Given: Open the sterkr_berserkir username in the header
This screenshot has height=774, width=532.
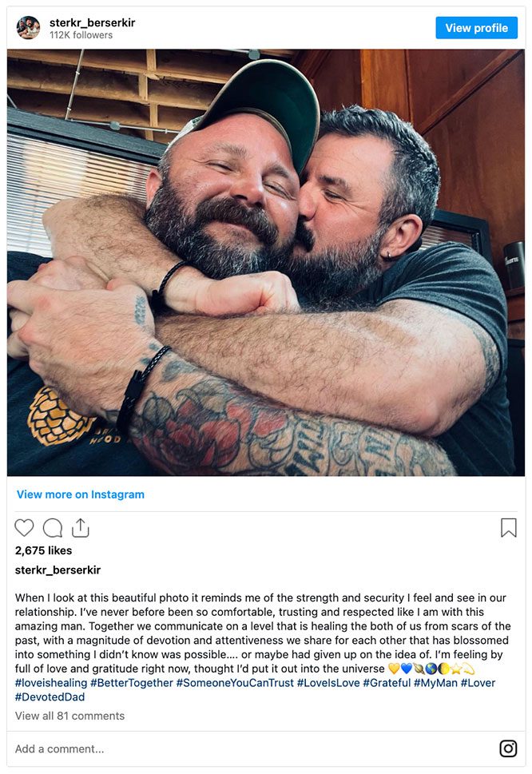Looking at the screenshot, I should [93, 22].
